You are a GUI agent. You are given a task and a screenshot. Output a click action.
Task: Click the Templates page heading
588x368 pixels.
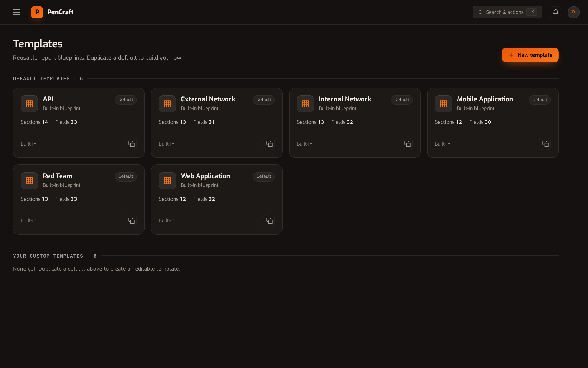(x=38, y=44)
